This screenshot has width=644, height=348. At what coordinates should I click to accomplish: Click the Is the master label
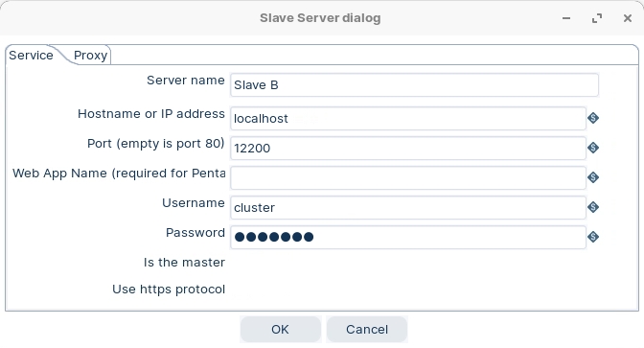click(184, 262)
